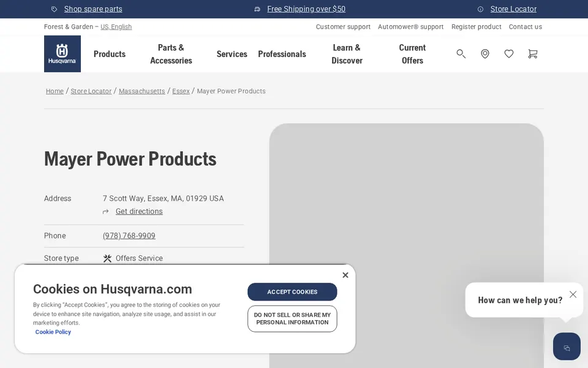Open the chat bubble button
Image resolution: width=588 pixels, height=368 pixels.
coord(567,346)
